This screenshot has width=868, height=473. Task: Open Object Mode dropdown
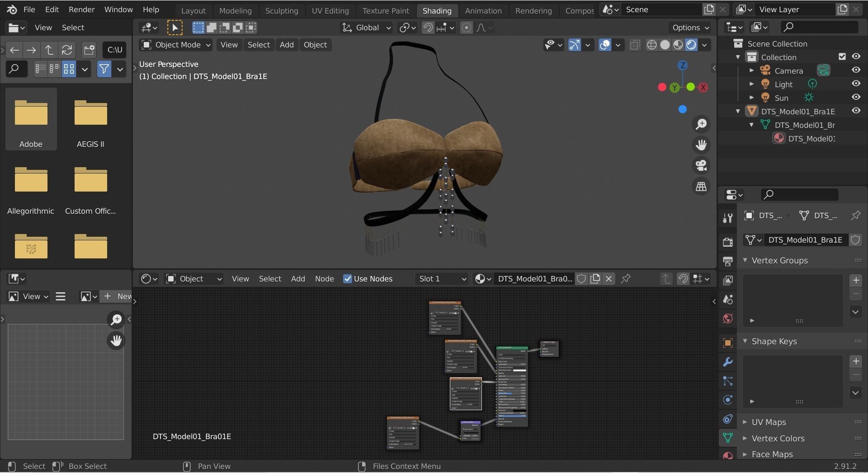tap(176, 45)
